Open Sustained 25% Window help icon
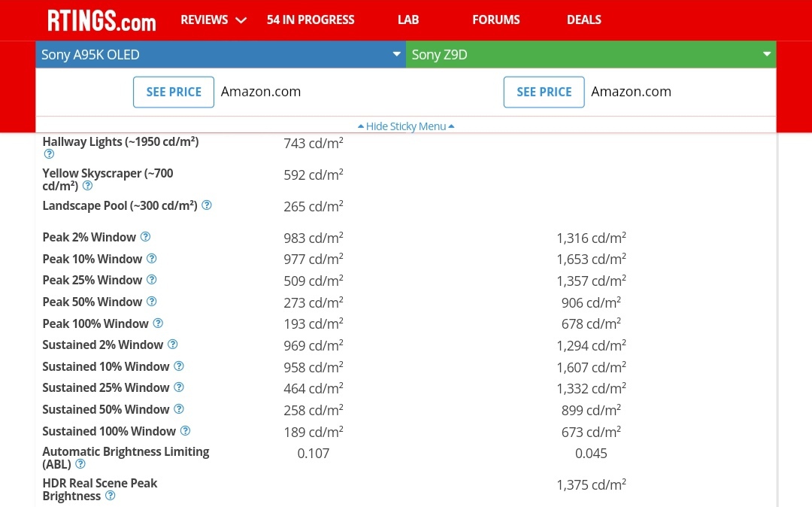This screenshot has width=812, height=507. (179, 387)
